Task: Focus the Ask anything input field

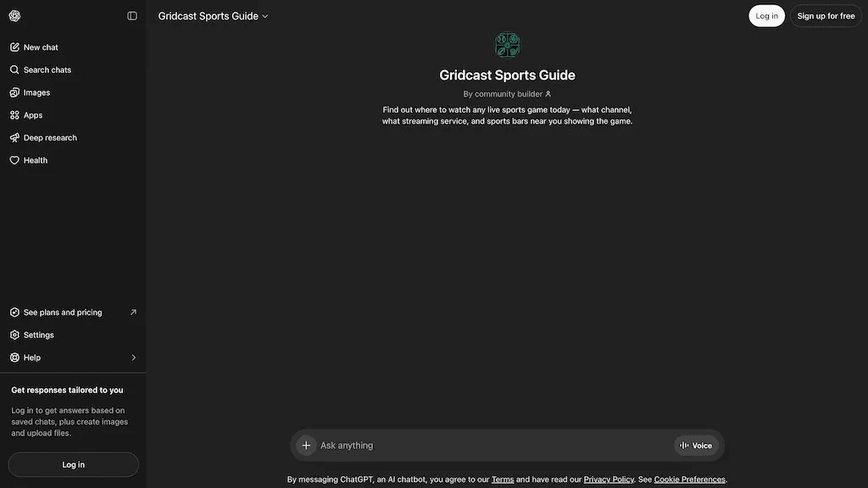Action: pos(494,446)
